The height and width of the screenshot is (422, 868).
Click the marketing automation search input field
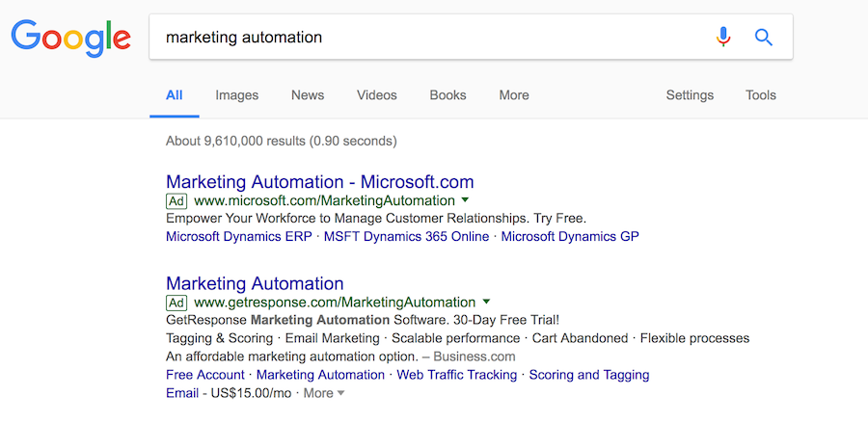pos(432,37)
